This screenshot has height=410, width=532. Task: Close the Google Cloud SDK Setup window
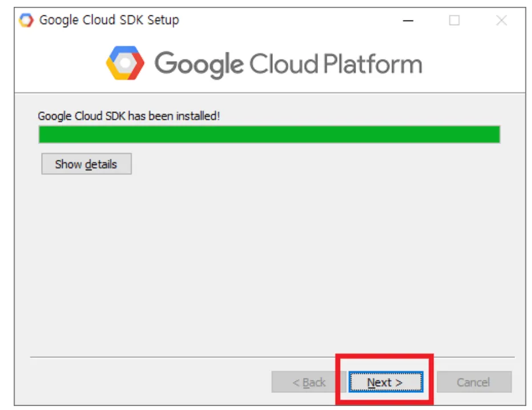(x=501, y=21)
